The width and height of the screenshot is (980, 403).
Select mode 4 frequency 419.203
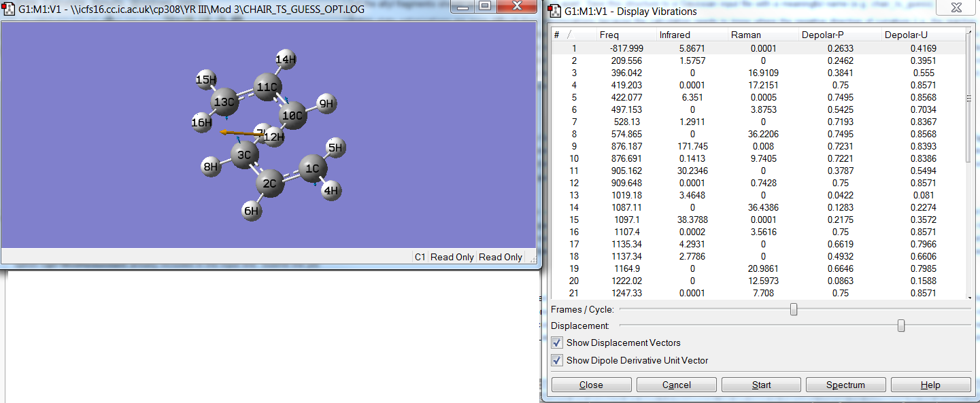tap(758, 85)
